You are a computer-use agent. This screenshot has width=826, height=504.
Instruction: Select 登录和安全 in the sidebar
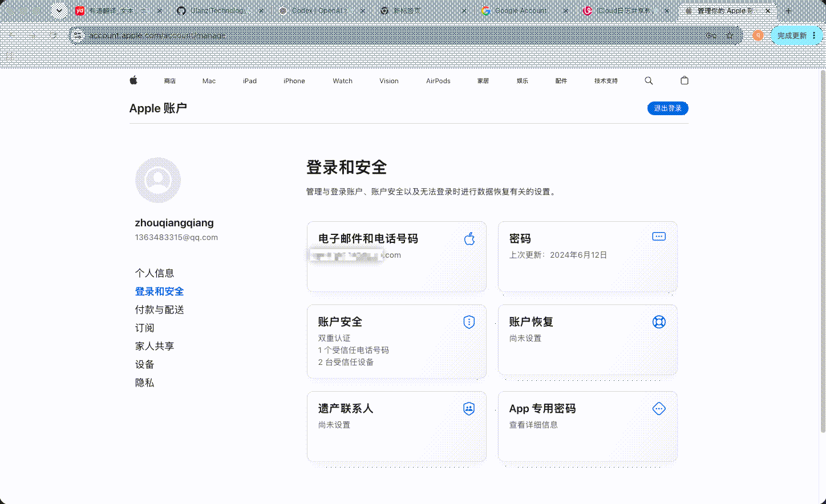[160, 291]
